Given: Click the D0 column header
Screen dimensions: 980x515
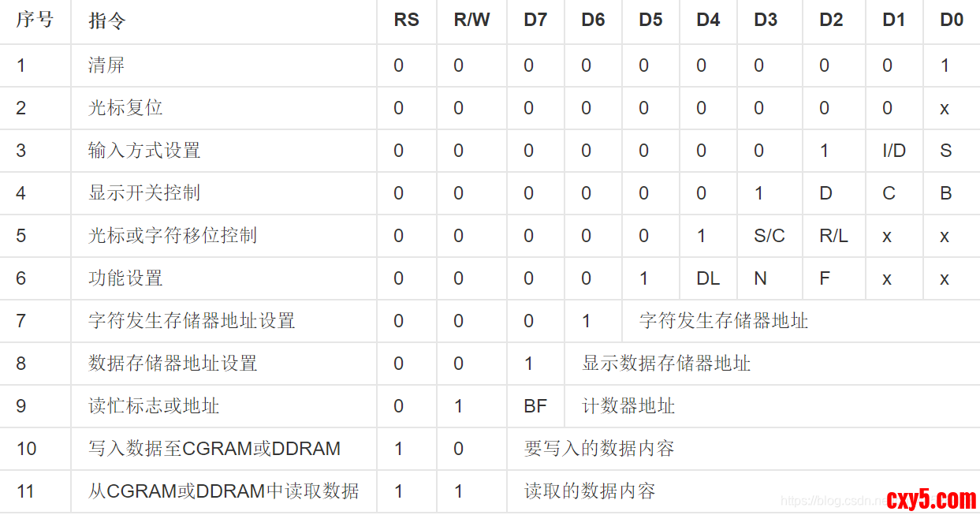Looking at the screenshot, I should (952, 21).
